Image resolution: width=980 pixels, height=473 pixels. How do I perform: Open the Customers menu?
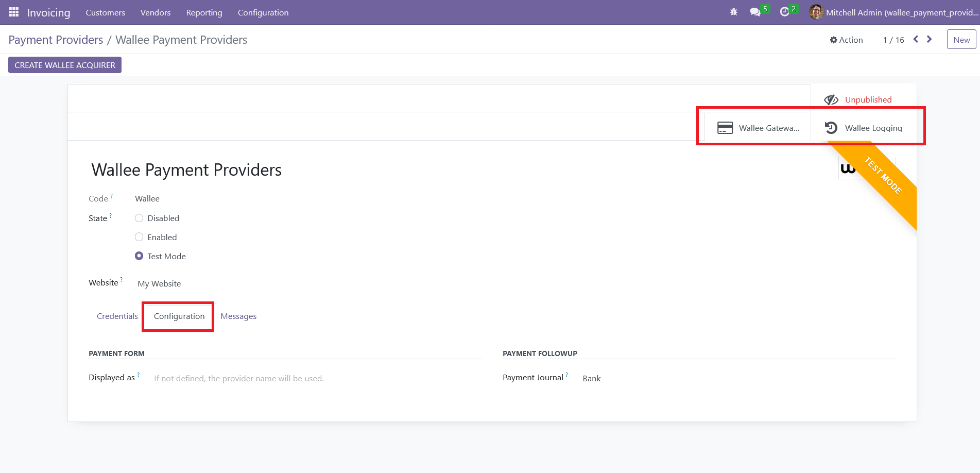pyautogui.click(x=105, y=12)
